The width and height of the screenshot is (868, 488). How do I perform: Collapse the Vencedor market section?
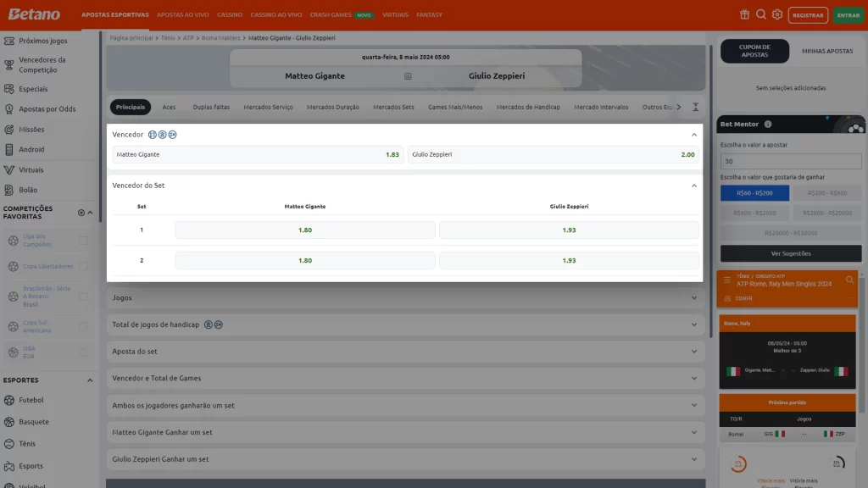point(693,135)
